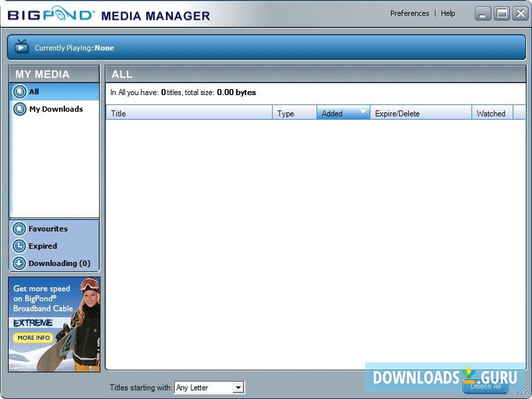Toggle sort arrow on Added column
The image size is (532, 399).
362,111
